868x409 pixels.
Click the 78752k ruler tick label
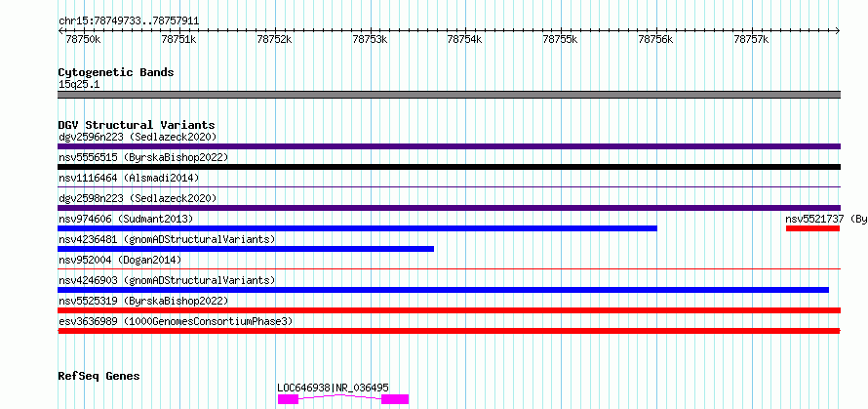(x=275, y=39)
